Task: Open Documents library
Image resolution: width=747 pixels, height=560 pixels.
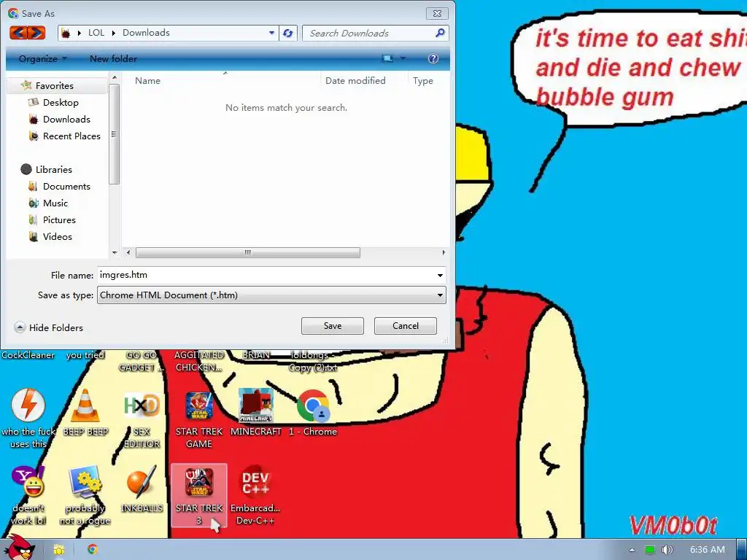Action: tap(66, 186)
